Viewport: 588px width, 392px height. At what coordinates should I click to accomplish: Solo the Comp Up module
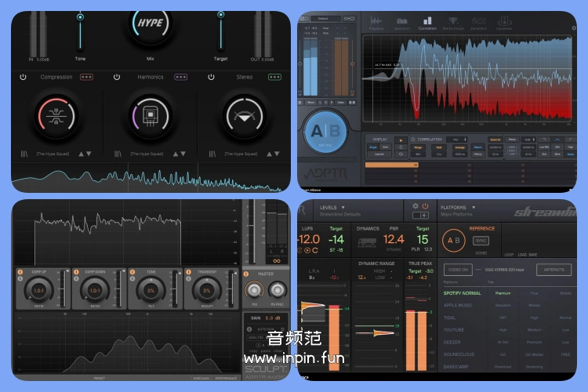(20, 279)
